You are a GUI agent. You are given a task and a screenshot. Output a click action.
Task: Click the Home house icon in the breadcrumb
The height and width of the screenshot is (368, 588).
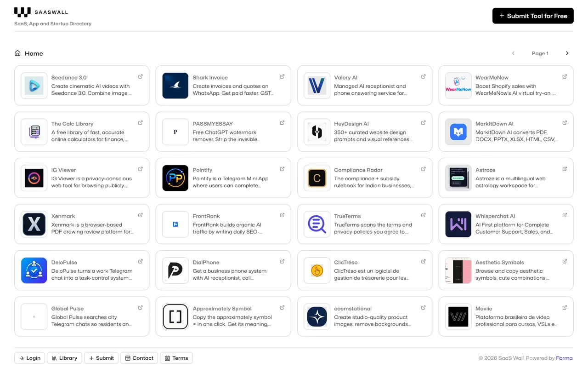[x=17, y=53]
